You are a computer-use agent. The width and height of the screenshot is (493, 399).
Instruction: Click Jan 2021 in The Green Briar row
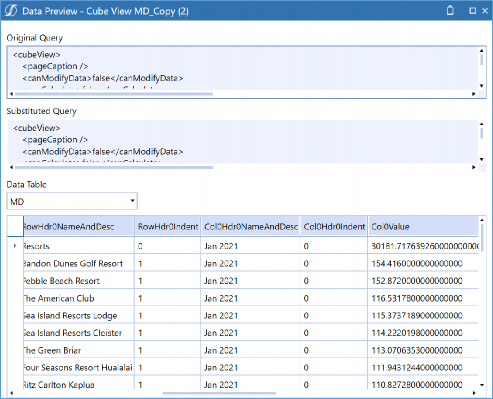click(x=250, y=350)
